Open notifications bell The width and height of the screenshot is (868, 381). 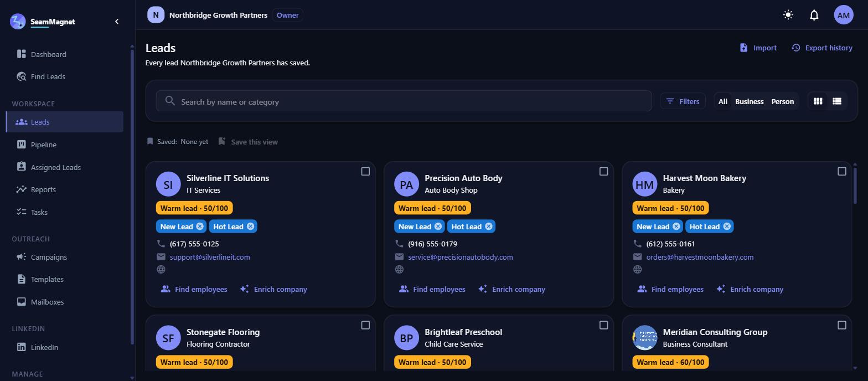point(814,15)
